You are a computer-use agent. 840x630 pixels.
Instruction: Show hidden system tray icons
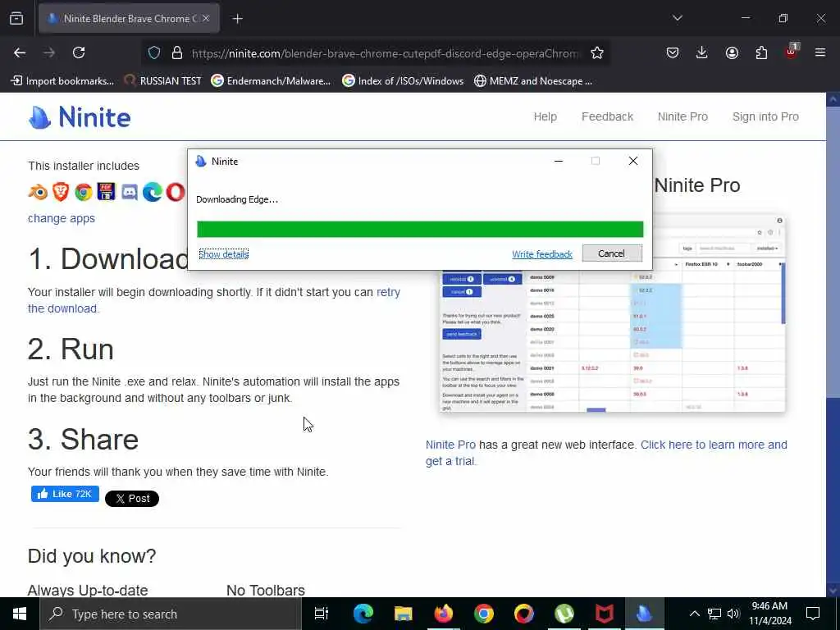tap(694, 614)
